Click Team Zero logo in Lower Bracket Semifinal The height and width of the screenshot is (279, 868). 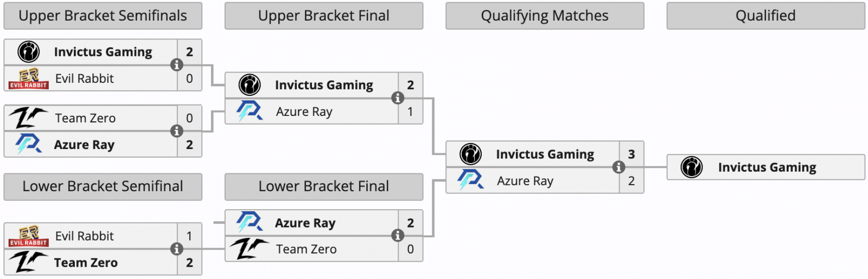coord(29,263)
